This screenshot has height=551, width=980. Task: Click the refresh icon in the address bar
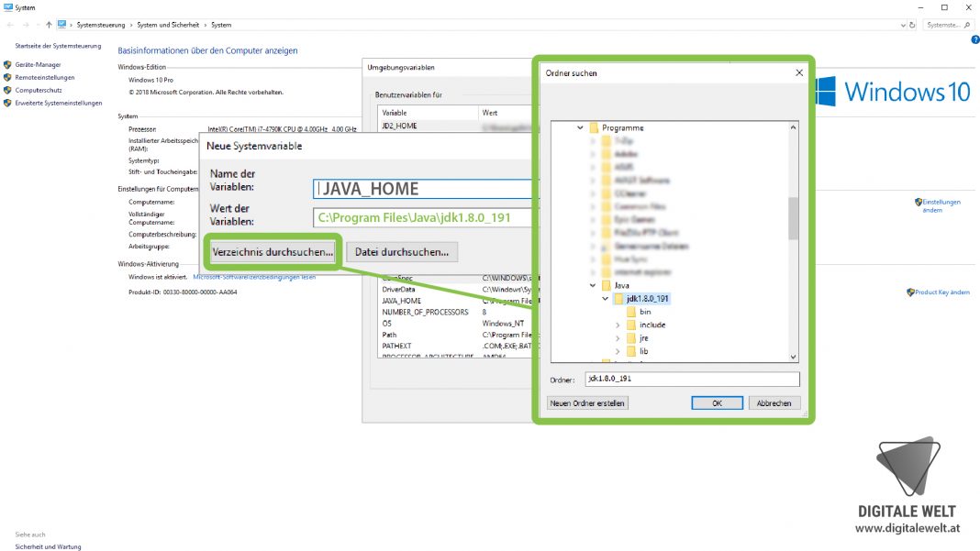coord(914,25)
